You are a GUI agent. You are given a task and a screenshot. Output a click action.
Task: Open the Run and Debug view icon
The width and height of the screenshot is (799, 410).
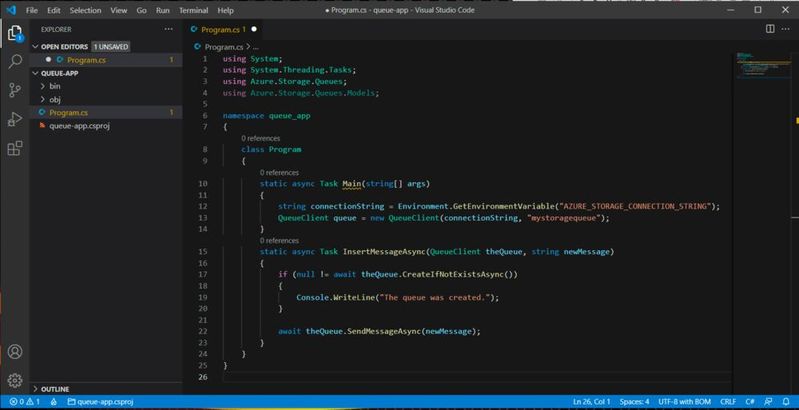tap(15, 119)
